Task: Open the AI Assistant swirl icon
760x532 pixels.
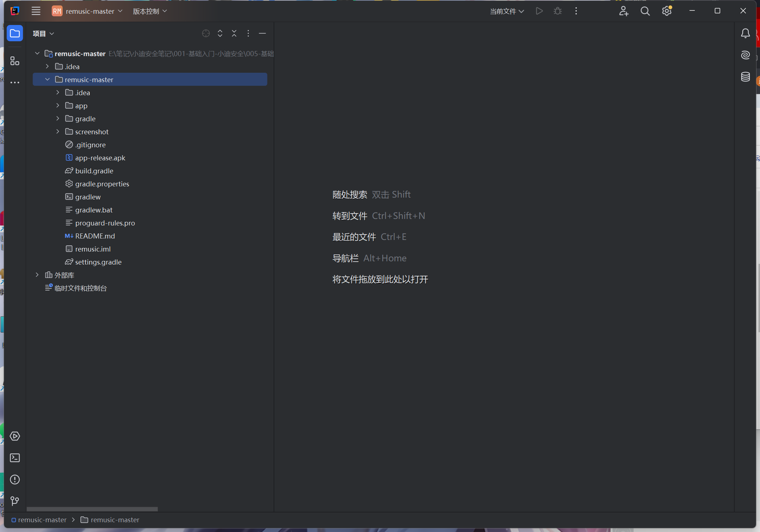Action: (745, 55)
